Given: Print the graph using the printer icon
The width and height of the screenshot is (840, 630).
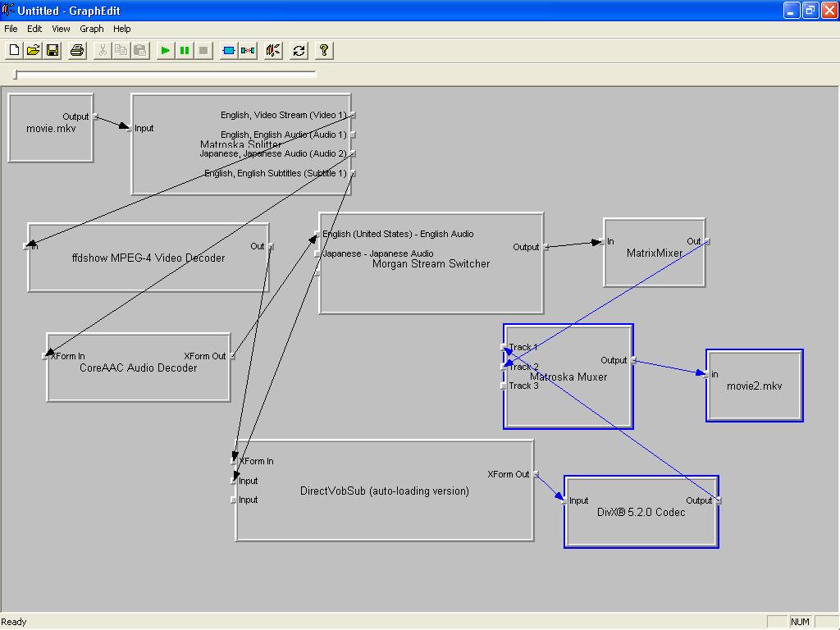Looking at the screenshot, I should pos(77,50).
